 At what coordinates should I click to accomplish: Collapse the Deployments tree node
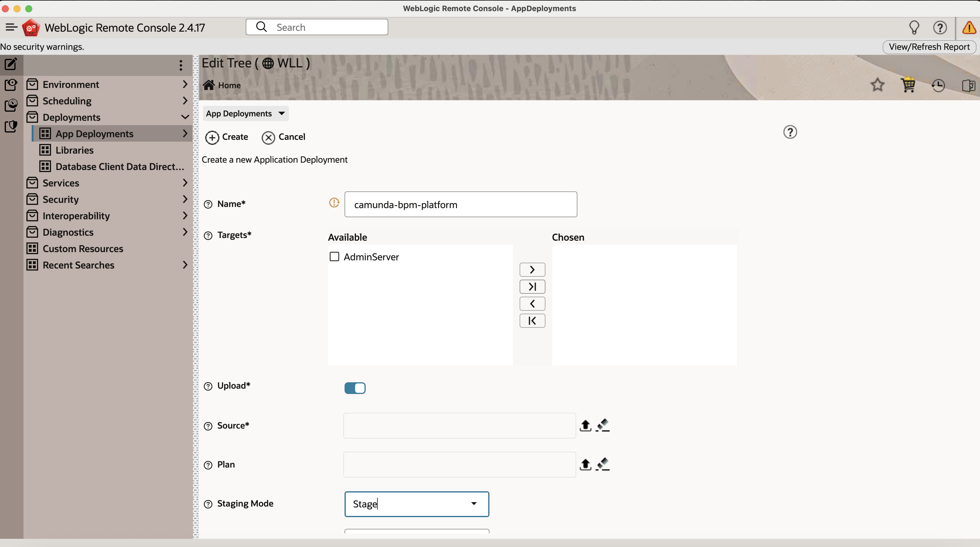click(185, 117)
